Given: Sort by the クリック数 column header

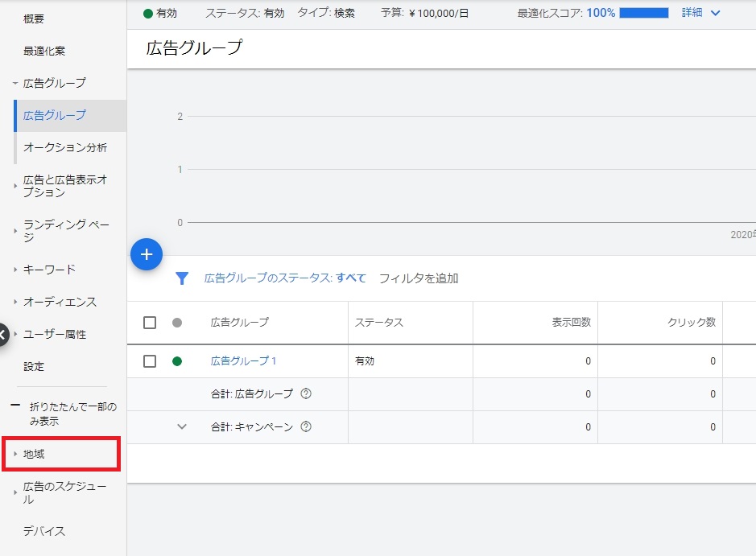Looking at the screenshot, I should point(692,323).
